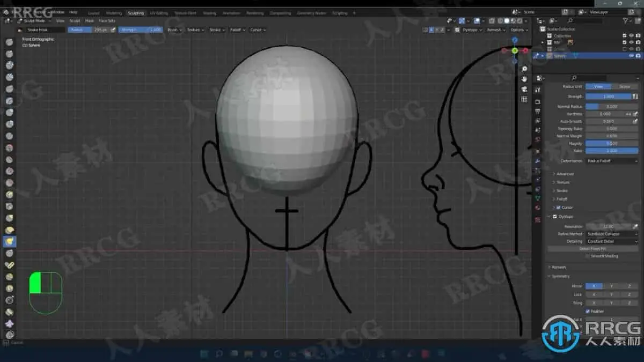Click the pan hand viewport gizmo

click(524, 79)
